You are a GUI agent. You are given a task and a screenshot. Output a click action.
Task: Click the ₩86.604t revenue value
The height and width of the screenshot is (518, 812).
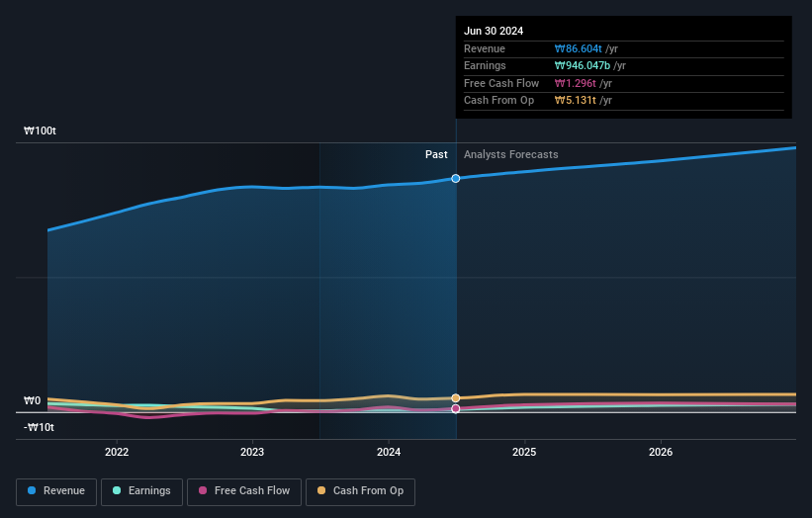tap(578, 48)
